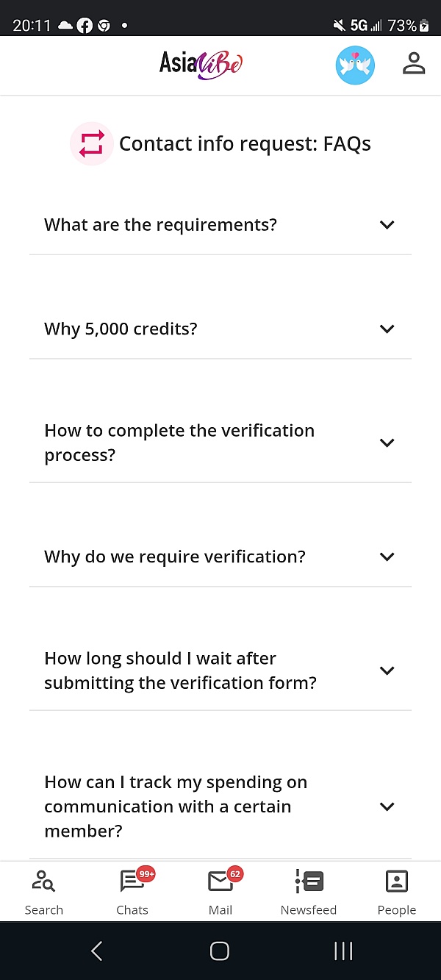The image size is (441, 980).
Task: Open the Search tab
Action: point(43,891)
